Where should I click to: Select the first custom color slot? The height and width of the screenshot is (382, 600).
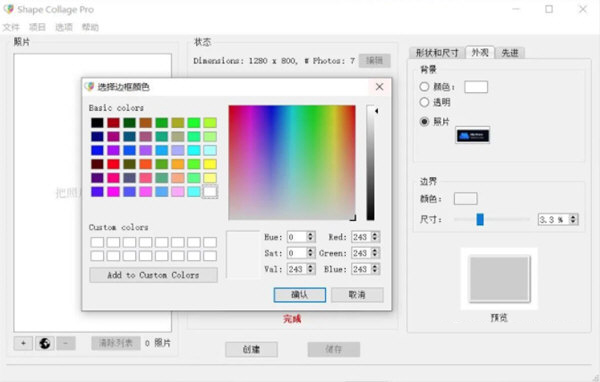pyautogui.click(x=97, y=242)
